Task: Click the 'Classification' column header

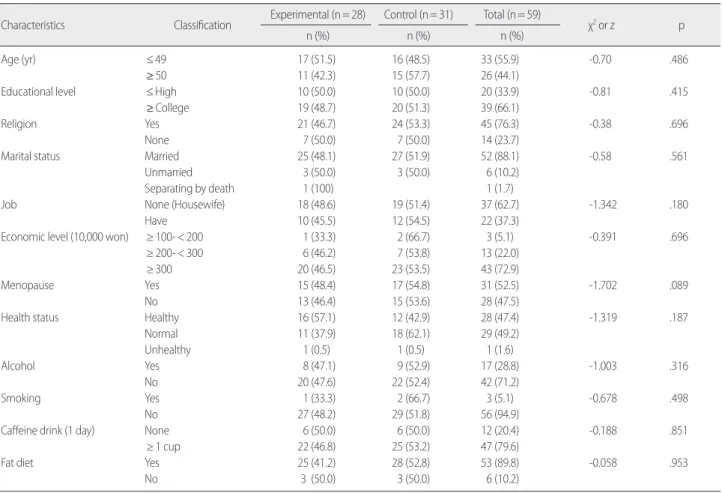Action: [x=202, y=25]
